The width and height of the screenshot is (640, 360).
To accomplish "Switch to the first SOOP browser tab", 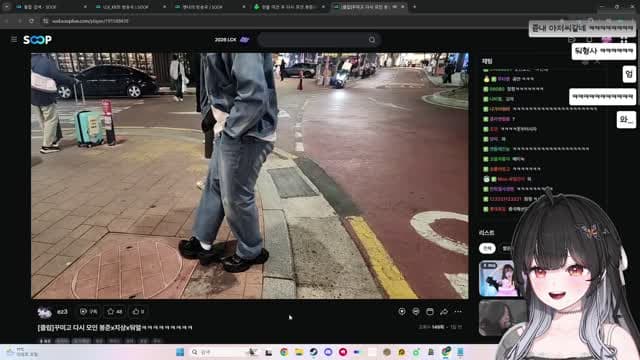I will tap(51, 7).
